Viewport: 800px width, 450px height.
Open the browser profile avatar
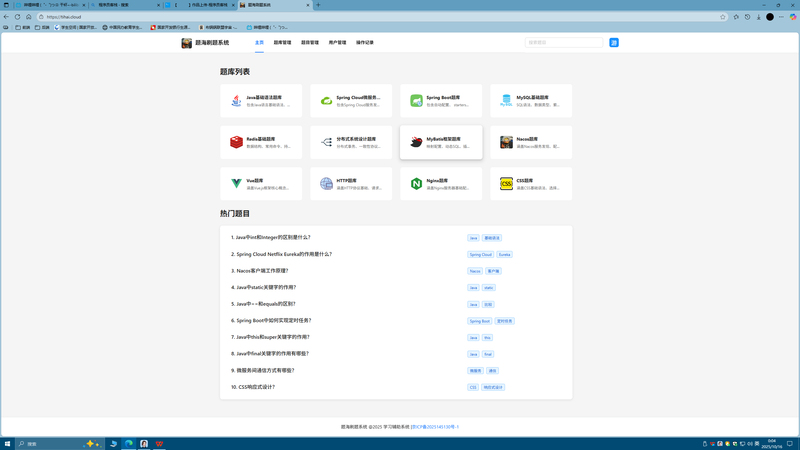point(770,17)
